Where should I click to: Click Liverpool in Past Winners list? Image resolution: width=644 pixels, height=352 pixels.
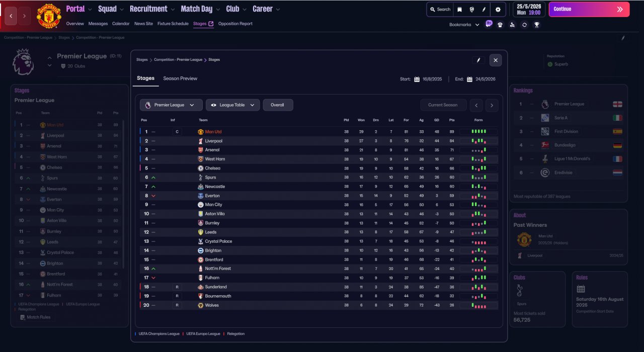[535, 255]
